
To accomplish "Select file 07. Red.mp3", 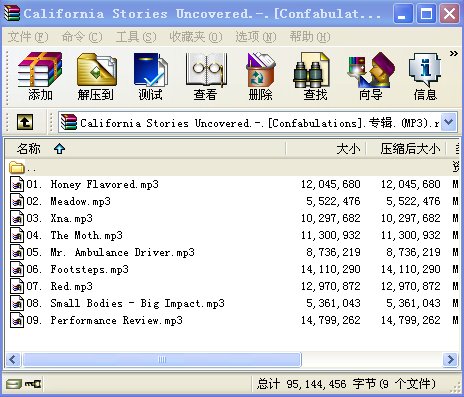I will [232, 286].
